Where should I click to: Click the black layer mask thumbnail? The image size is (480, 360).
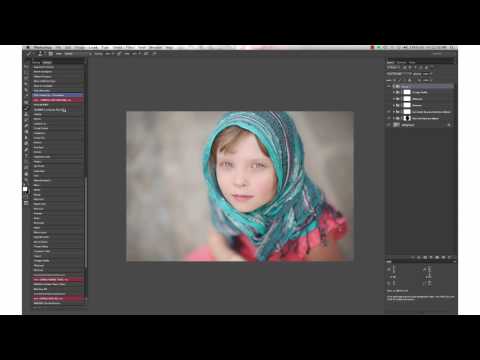407,118
